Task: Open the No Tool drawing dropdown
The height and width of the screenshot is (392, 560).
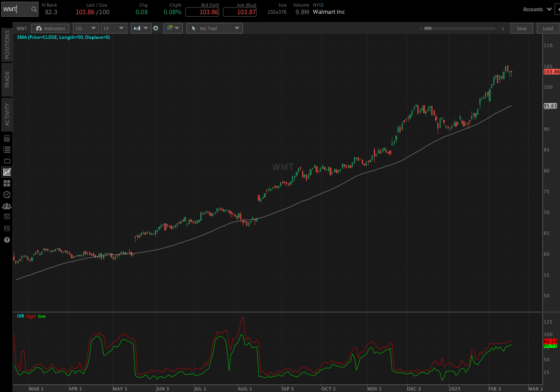Action: coord(214,28)
